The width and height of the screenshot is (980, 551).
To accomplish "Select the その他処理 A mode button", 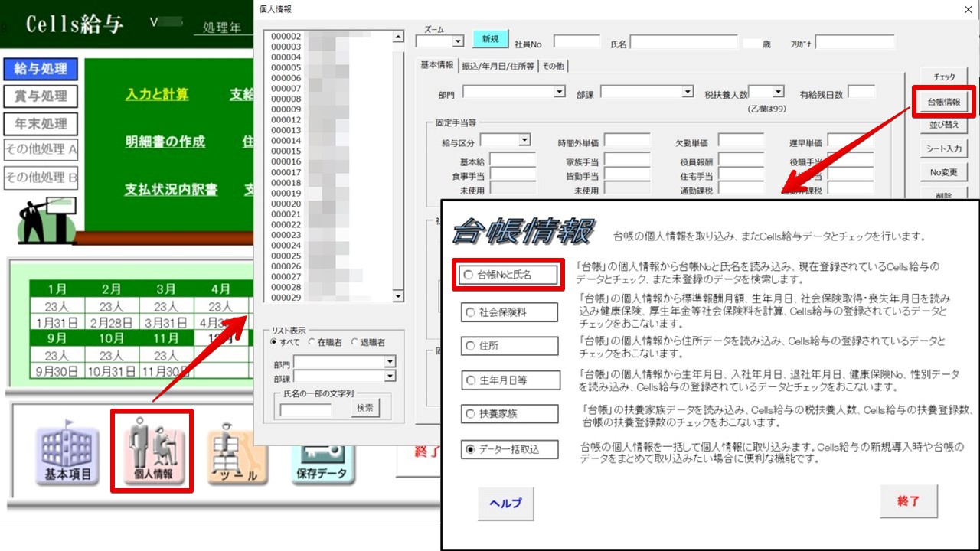I will tap(41, 149).
